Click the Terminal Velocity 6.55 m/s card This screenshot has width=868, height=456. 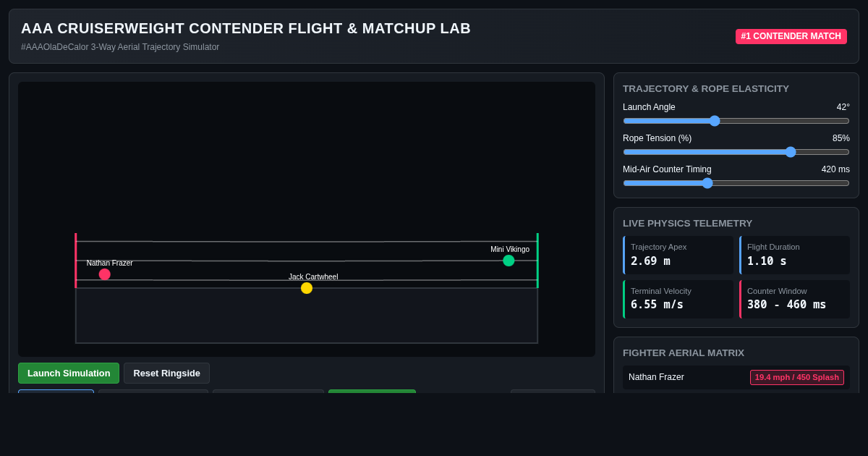click(678, 299)
